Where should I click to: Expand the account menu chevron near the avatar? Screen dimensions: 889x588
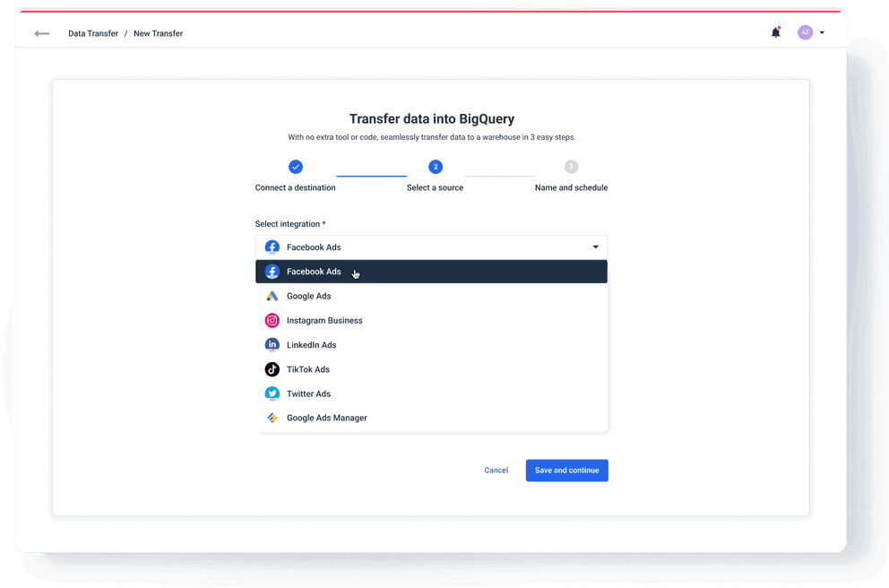823,32
